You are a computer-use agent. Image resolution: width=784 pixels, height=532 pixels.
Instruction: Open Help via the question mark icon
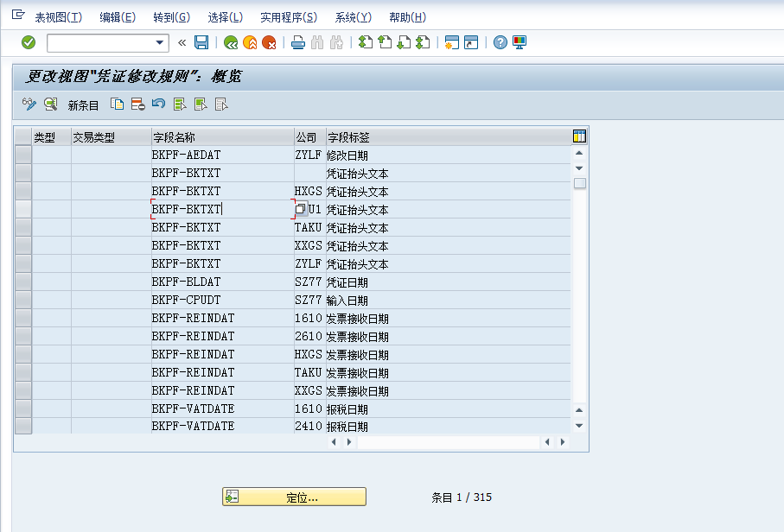pos(499,42)
